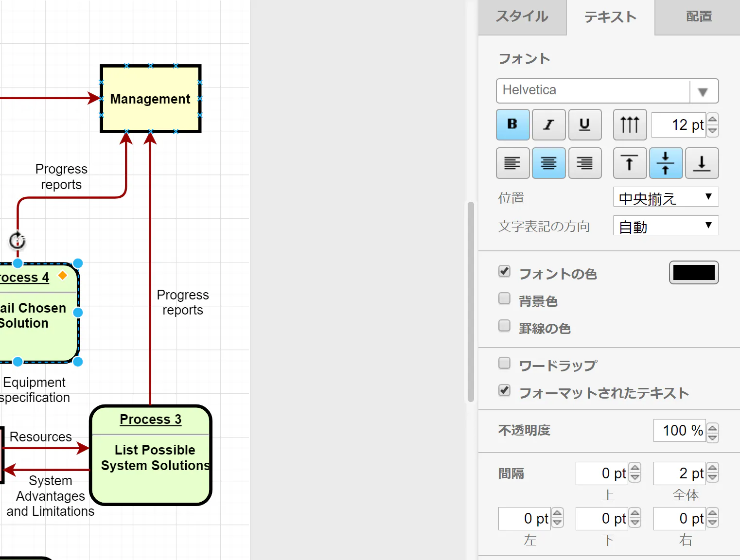This screenshot has width=740, height=560.
Task: Click the 上 spacing input field
Action: pyautogui.click(x=602, y=473)
